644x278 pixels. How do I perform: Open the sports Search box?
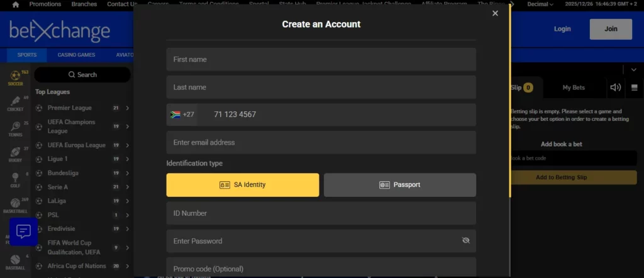[82, 75]
